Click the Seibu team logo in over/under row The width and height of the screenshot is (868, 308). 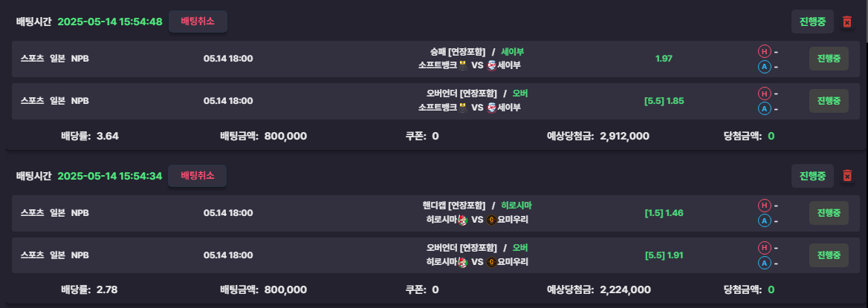pyautogui.click(x=491, y=108)
